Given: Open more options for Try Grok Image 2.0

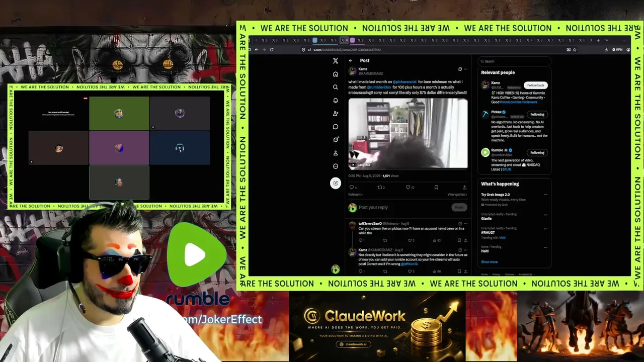Looking at the screenshot, I should 546,195.
